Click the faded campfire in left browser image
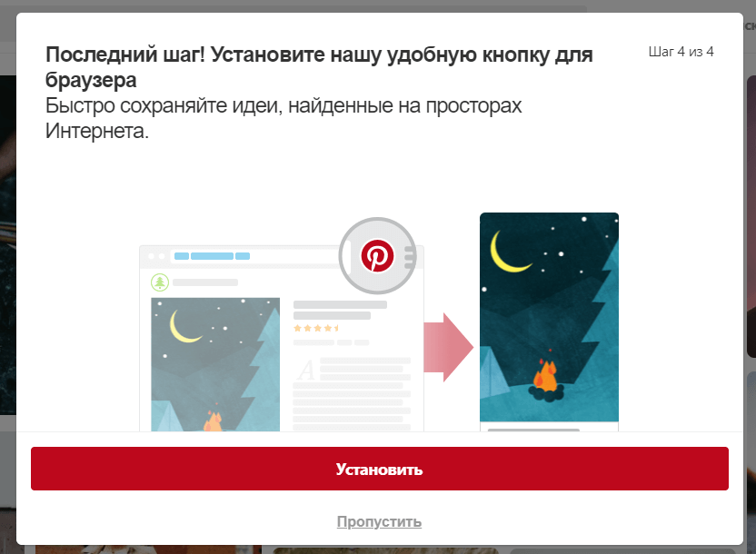This screenshot has width=756, height=554. point(213,420)
